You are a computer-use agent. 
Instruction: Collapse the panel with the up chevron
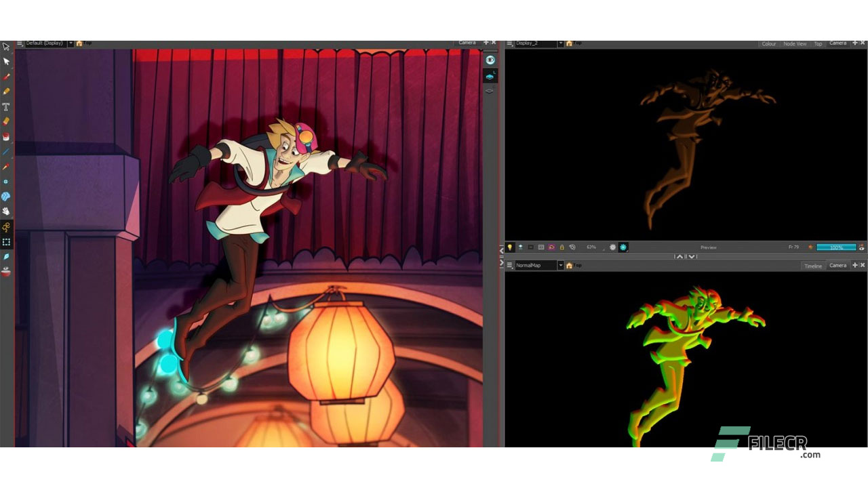click(x=679, y=257)
